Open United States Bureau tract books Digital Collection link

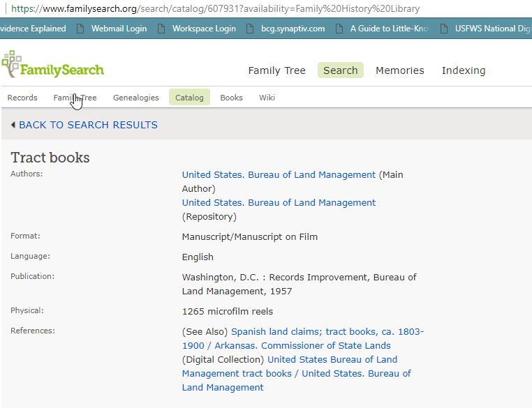(x=296, y=373)
